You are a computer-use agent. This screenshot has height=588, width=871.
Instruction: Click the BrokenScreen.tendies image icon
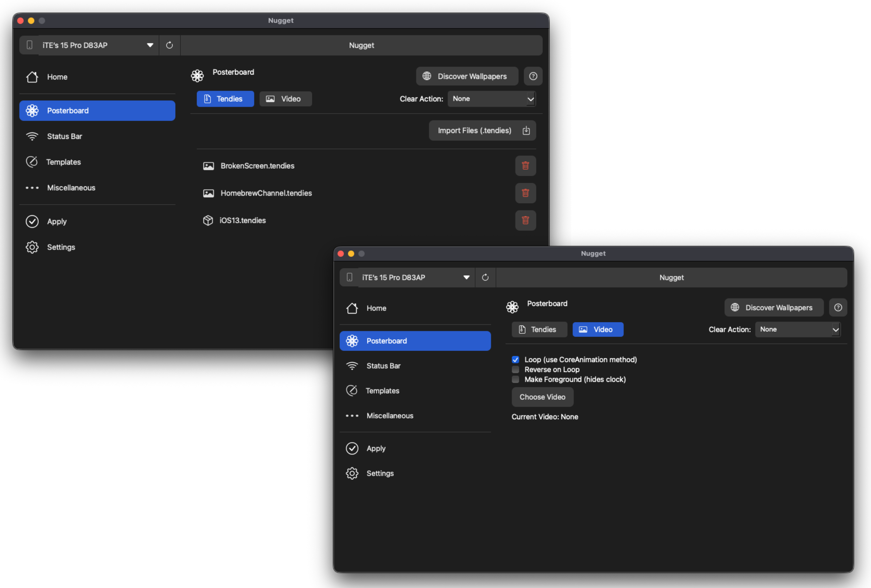(x=208, y=166)
